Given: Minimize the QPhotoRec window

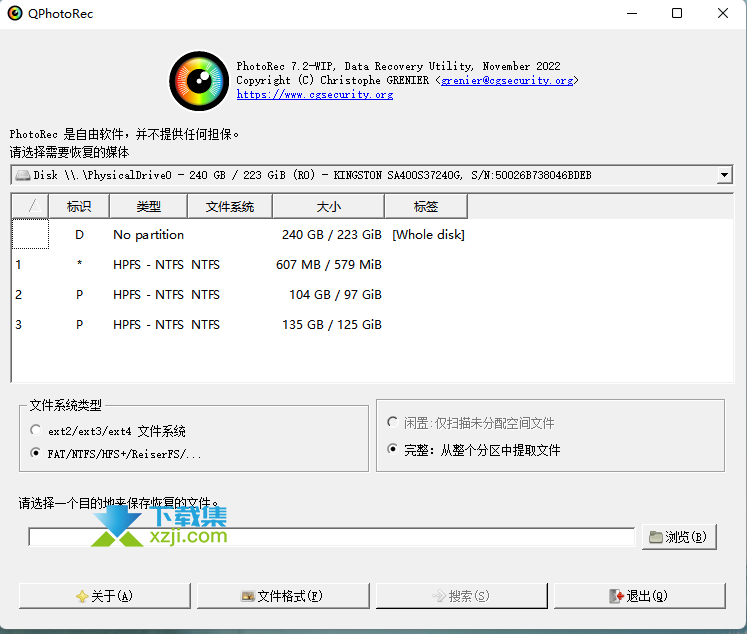Looking at the screenshot, I should click(632, 13).
